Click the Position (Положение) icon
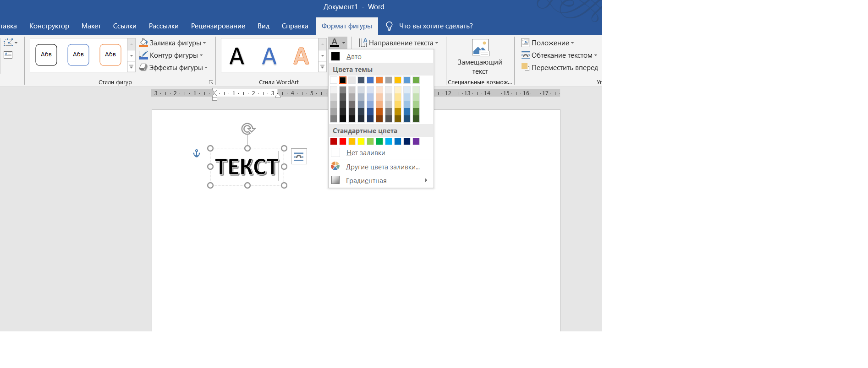 526,43
